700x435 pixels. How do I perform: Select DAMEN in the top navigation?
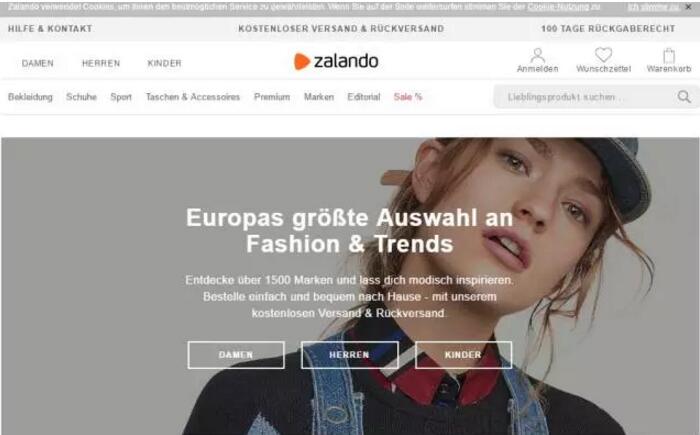(38, 63)
